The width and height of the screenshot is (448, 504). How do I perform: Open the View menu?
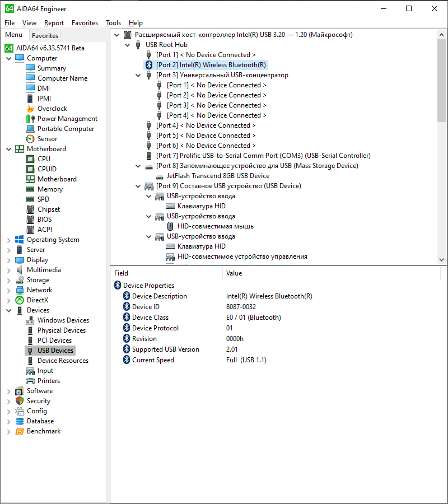pos(29,23)
